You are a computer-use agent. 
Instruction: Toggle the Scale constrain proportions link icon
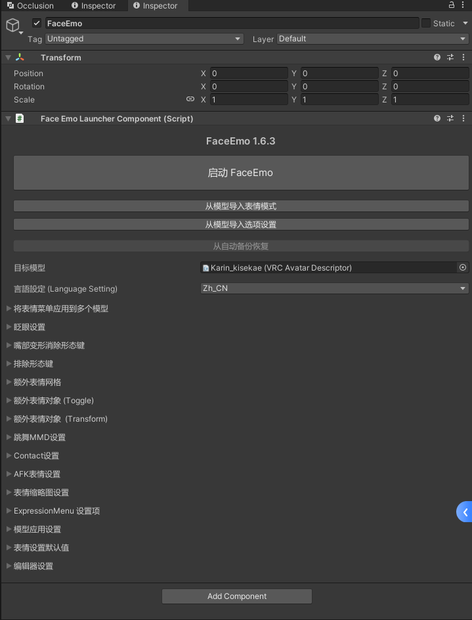190,99
